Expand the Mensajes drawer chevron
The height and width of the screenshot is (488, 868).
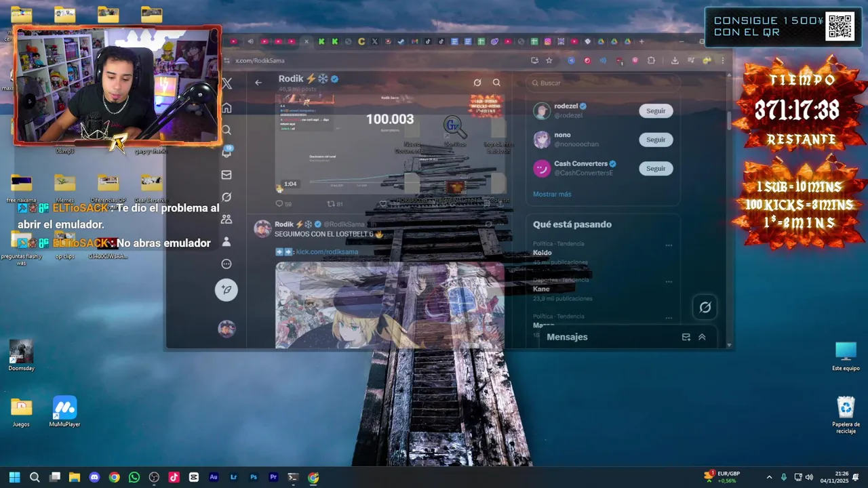click(702, 337)
